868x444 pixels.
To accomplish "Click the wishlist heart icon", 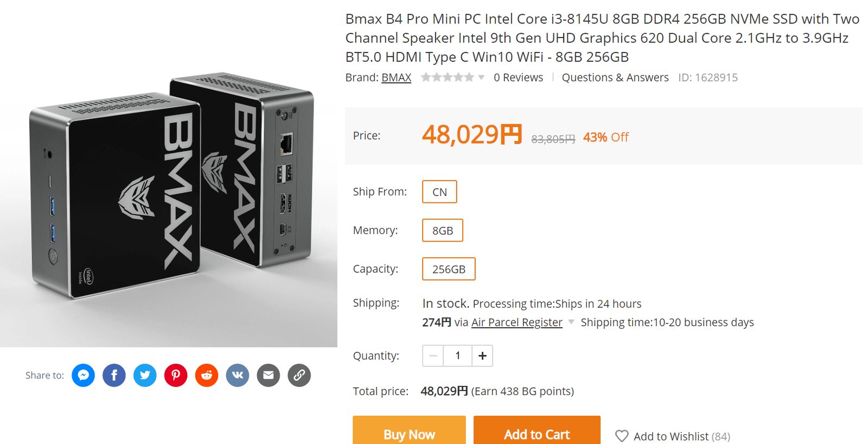I will pyautogui.click(x=622, y=436).
